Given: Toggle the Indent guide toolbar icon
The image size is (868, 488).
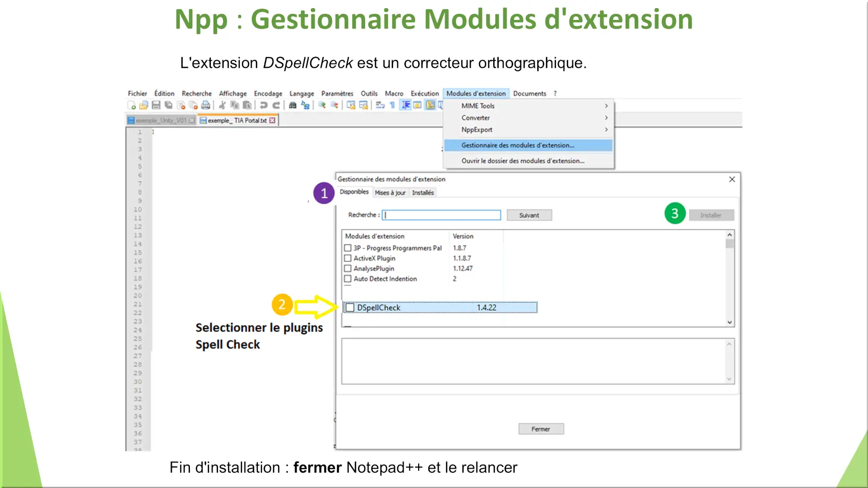Looking at the screenshot, I should (x=406, y=105).
